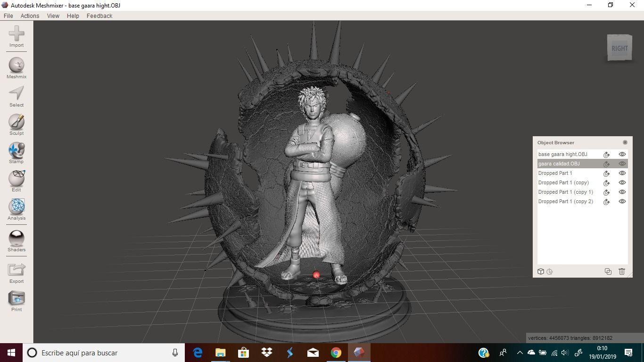
Task: Click magnet icon for Dropped Part 1 (copy 2)
Action: click(607, 201)
